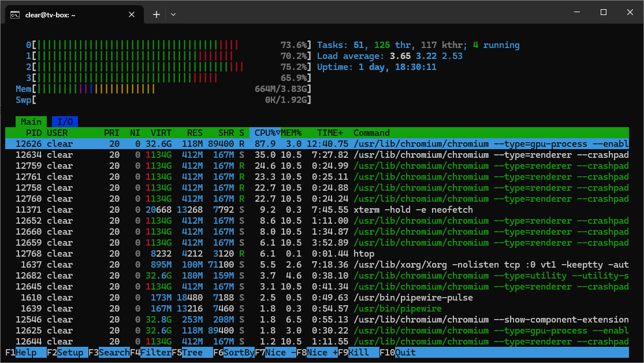This screenshot has height=363, width=644.
Task: Select the Main tab in htop
Action: coord(31,122)
